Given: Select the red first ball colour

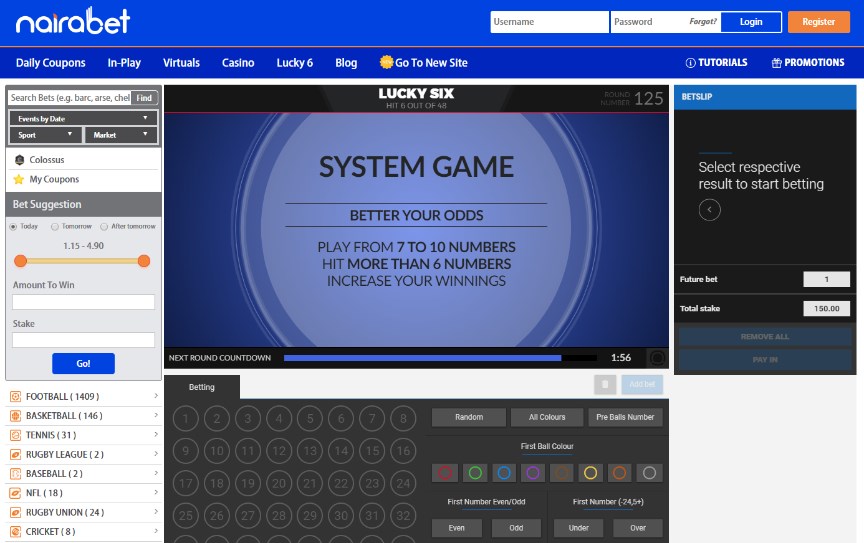Looking at the screenshot, I should coord(445,472).
